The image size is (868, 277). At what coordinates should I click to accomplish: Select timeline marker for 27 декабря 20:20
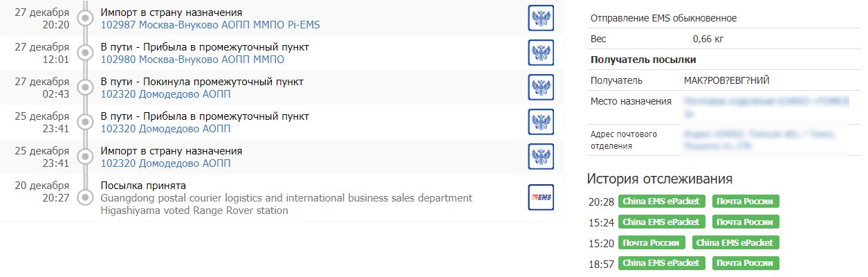[86, 19]
